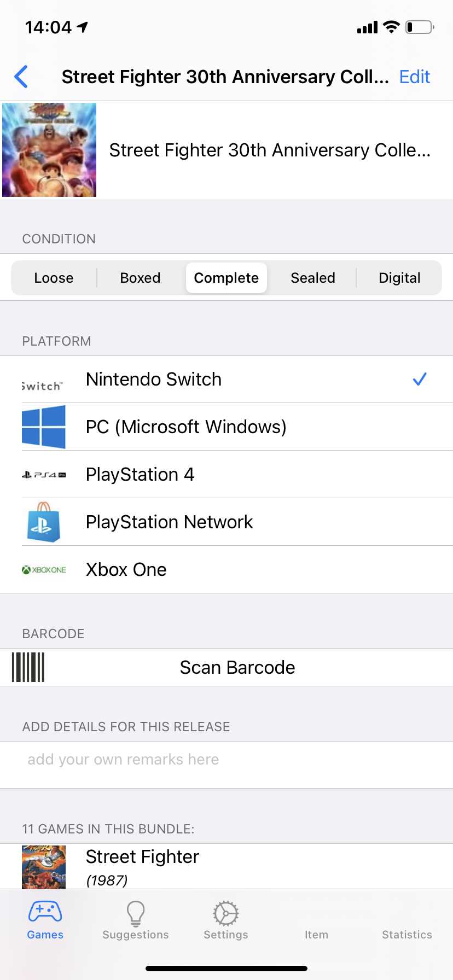Tap the Nintendo Switch logo
Viewport: 453px width, 980px height.
click(43, 386)
